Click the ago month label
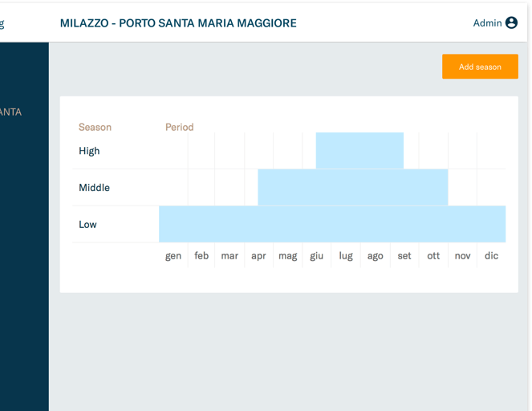Viewport: 532px width, 411px height. pyautogui.click(x=376, y=256)
